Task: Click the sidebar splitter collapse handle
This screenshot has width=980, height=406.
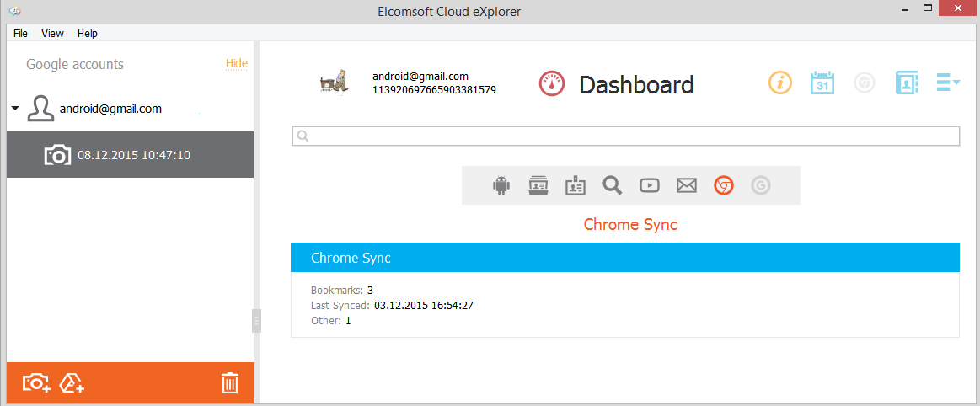Action: click(x=256, y=321)
